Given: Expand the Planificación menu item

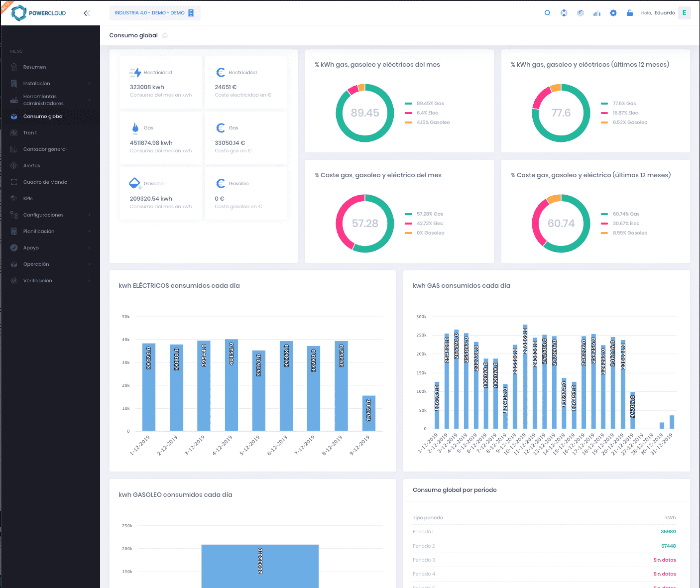Looking at the screenshot, I should click(x=50, y=232).
